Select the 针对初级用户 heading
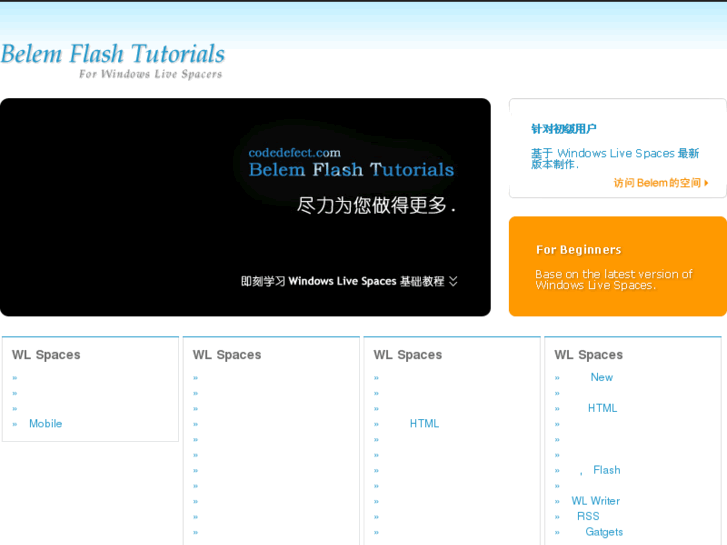 point(564,129)
